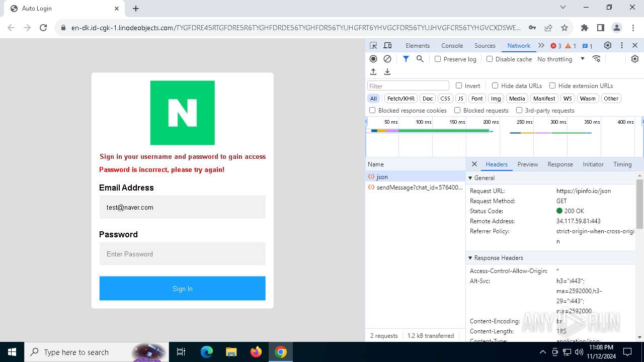Click the headers pane vertical scrollbar
This screenshot has height=362, width=644.
point(640,203)
